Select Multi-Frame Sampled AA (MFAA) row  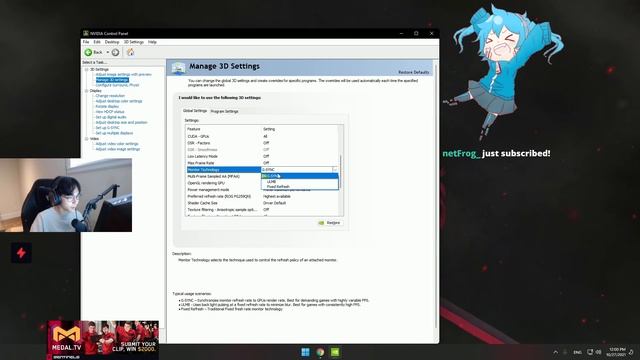[x=223, y=176]
